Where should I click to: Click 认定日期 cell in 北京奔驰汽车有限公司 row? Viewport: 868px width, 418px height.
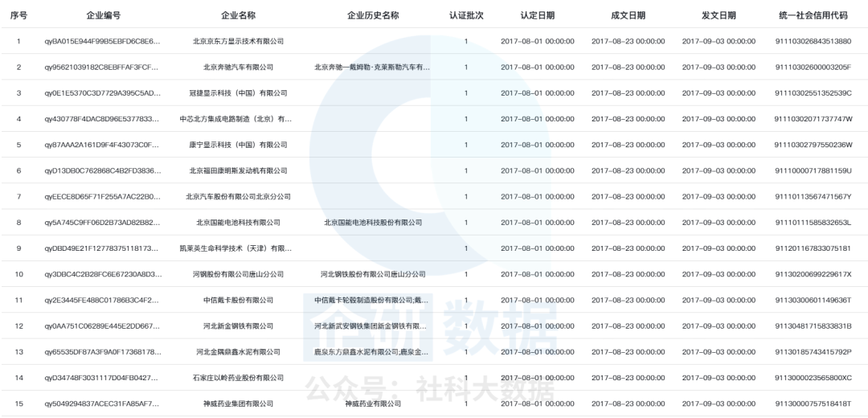click(x=538, y=68)
